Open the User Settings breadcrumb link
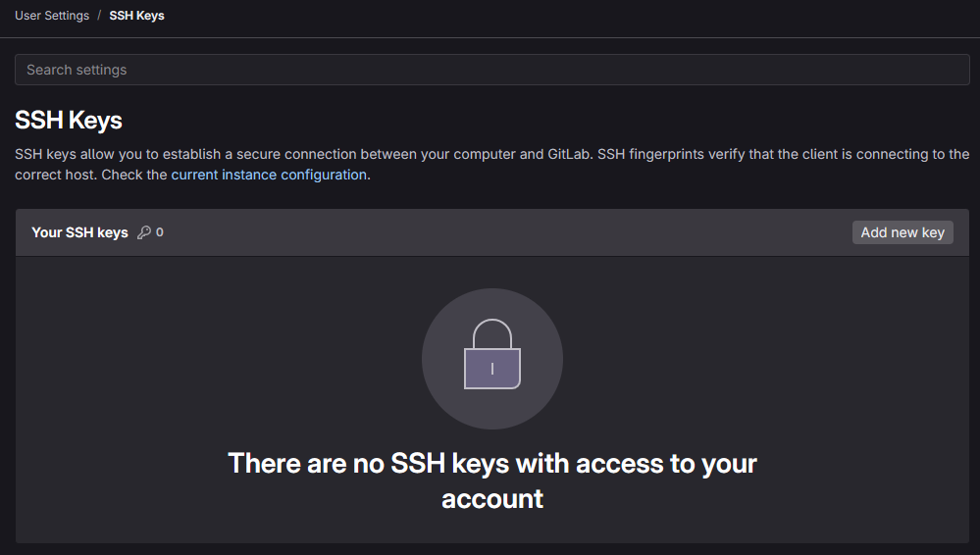The height and width of the screenshot is (555, 980). [x=52, y=16]
